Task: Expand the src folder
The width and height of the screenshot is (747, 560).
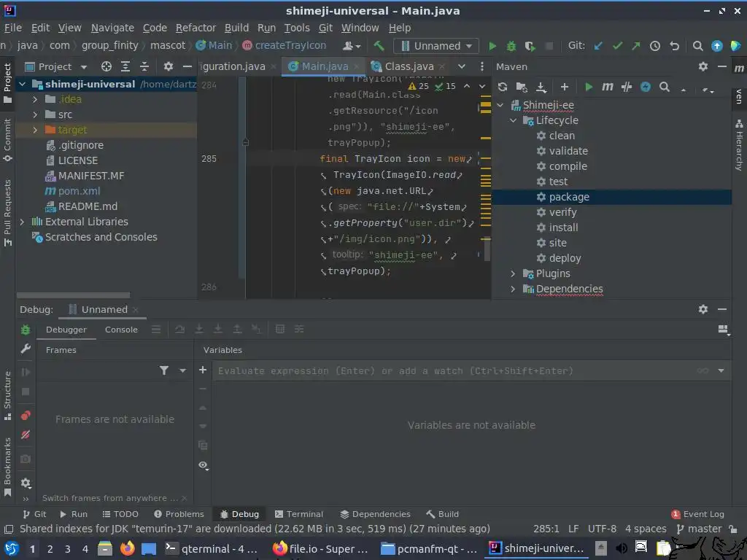Action: pyautogui.click(x=35, y=114)
